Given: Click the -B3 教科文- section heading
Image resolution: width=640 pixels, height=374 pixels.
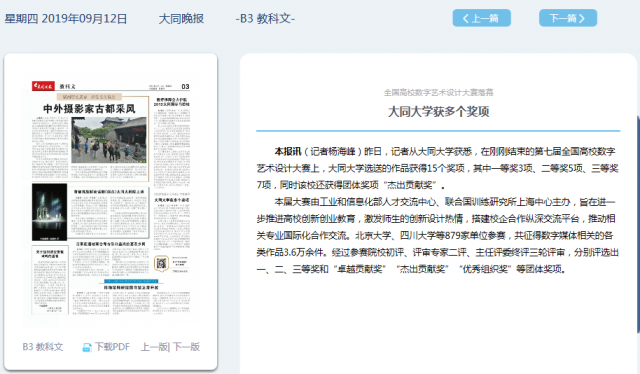Looking at the screenshot, I should point(265,19).
